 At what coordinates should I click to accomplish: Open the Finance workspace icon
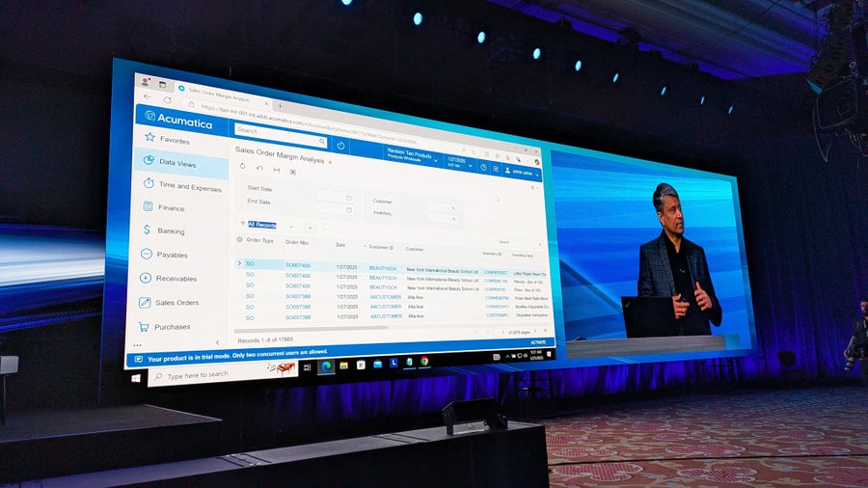click(x=149, y=207)
